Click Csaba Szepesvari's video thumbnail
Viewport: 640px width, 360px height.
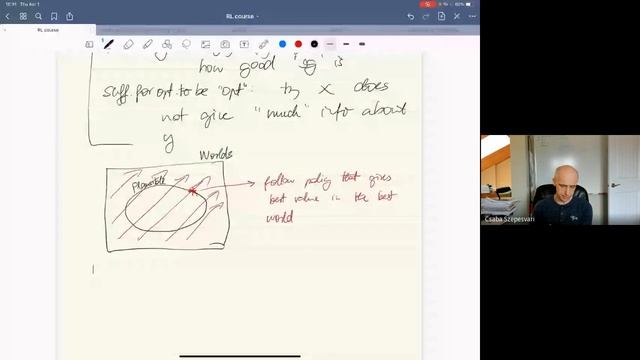point(560,180)
